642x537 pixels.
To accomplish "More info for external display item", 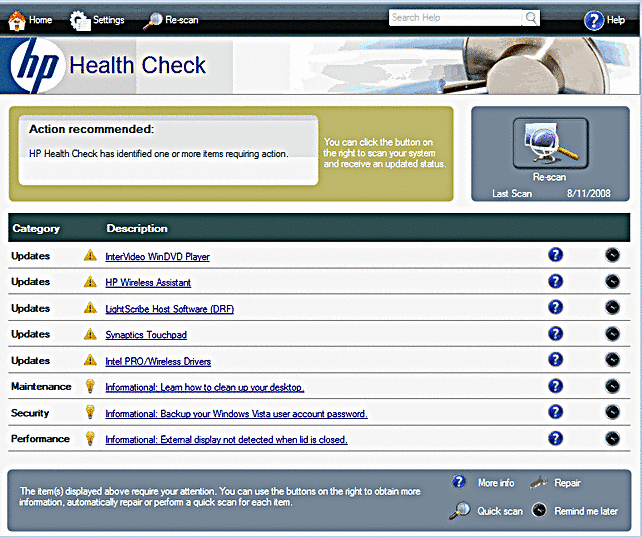I will [x=555, y=438].
